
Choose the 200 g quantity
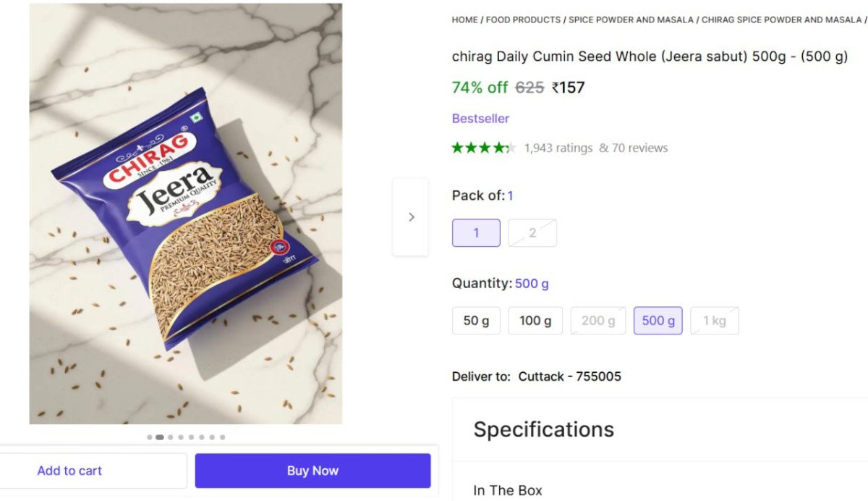pos(597,321)
